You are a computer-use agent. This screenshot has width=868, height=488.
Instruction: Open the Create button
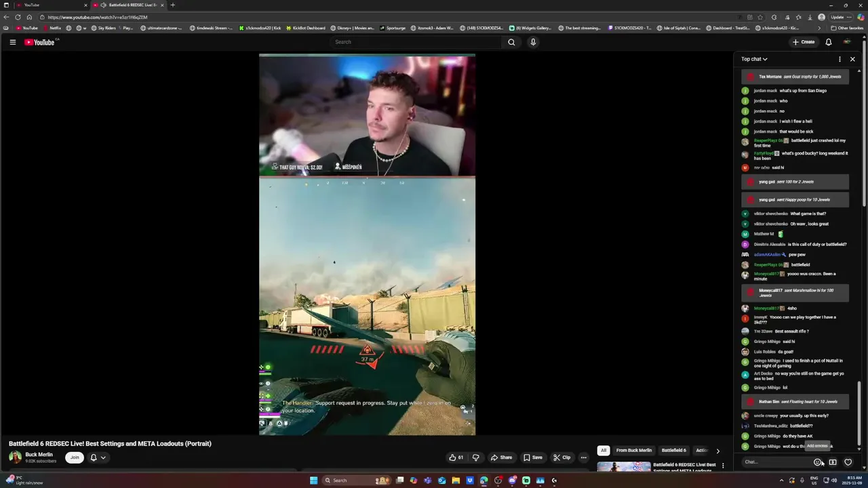tap(804, 42)
